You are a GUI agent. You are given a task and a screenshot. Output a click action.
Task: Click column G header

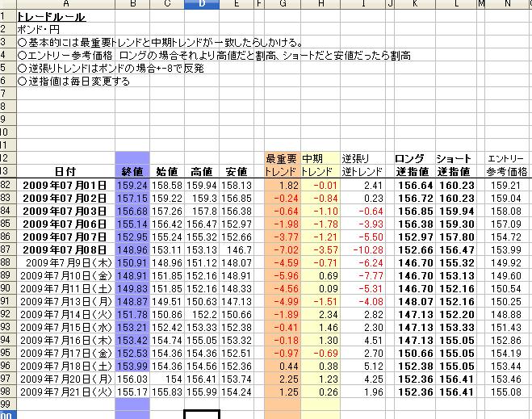[x=282, y=5]
